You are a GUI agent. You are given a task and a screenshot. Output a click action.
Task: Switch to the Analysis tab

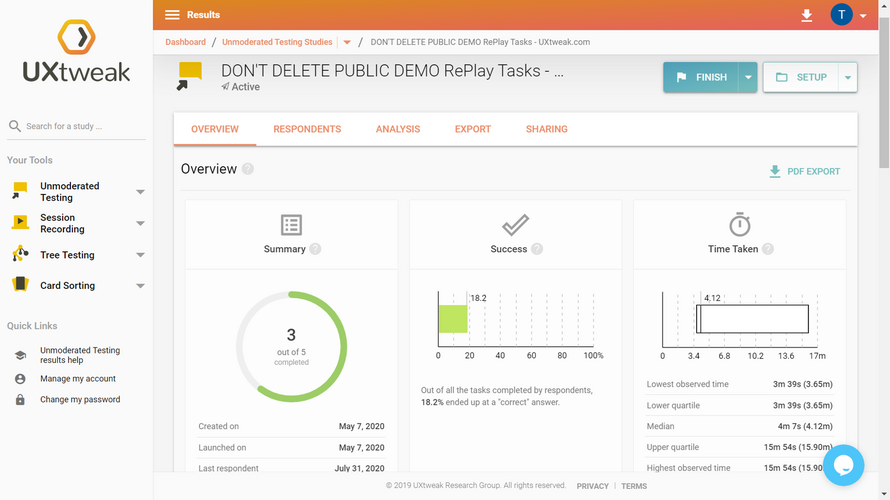(x=398, y=129)
